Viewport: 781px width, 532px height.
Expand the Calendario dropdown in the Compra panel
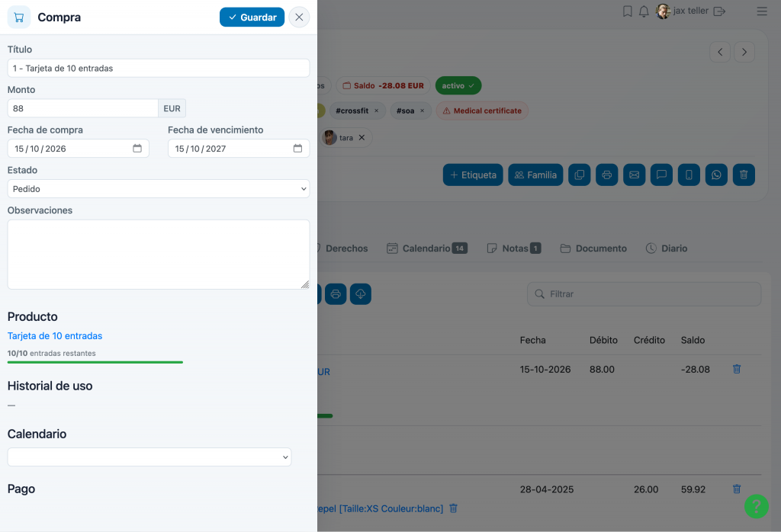pos(149,457)
